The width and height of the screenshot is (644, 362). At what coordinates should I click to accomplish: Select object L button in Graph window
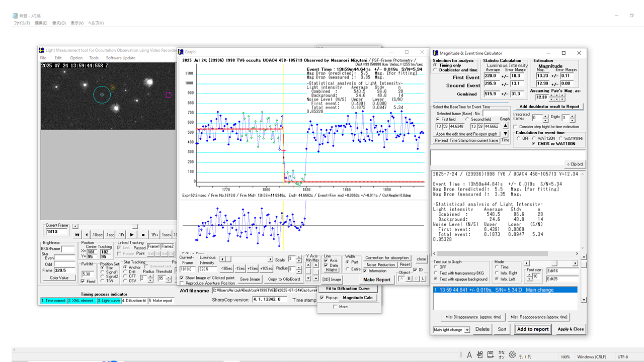coord(424,279)
